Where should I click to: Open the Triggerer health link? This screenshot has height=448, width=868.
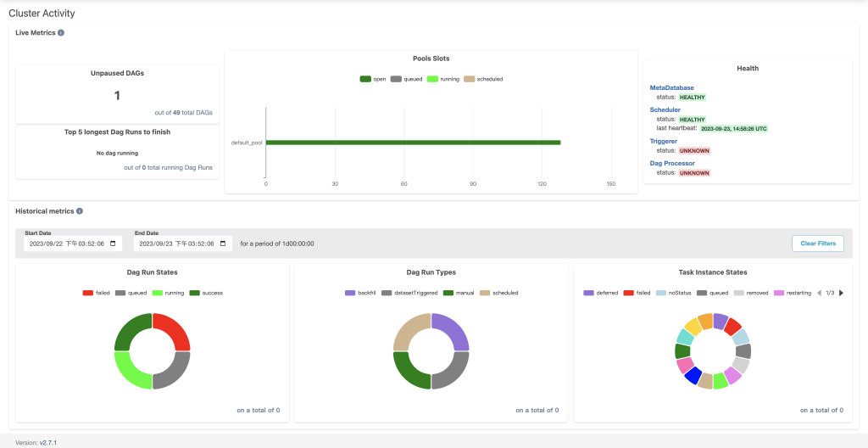tap(663, 142)
